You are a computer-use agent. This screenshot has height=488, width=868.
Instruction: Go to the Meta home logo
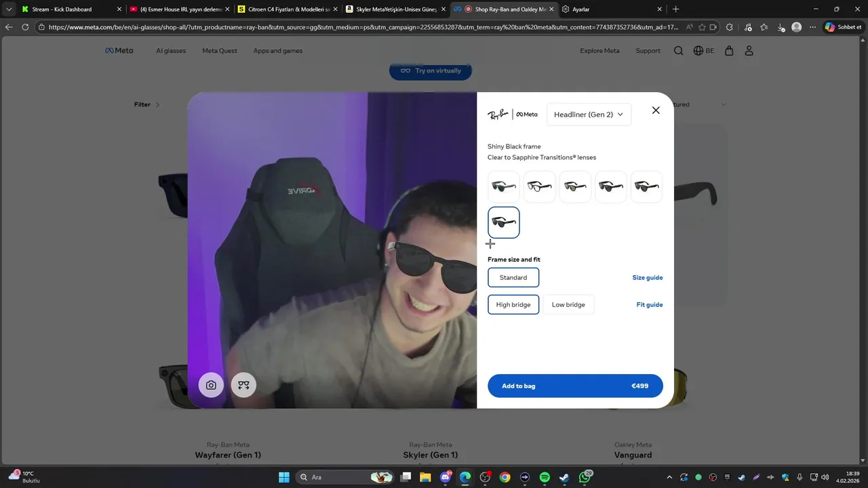(x=119, y=51)
